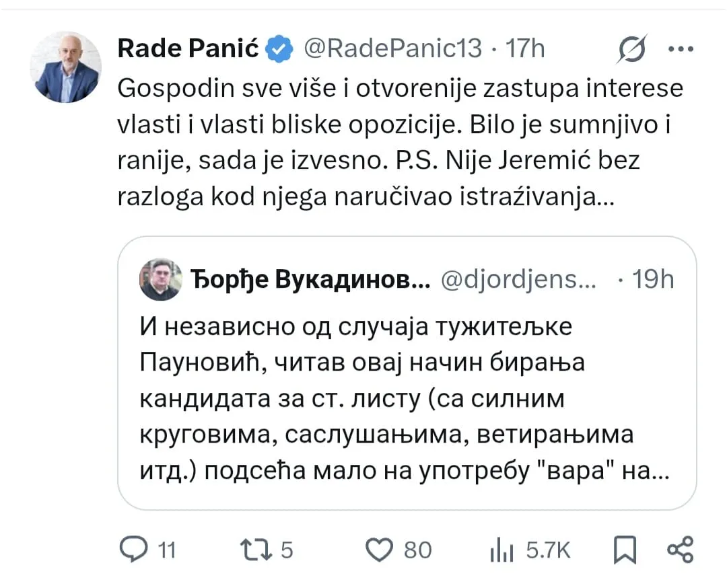Share the tweet via share icon
The image size is (727, 588).
(680, 550)
